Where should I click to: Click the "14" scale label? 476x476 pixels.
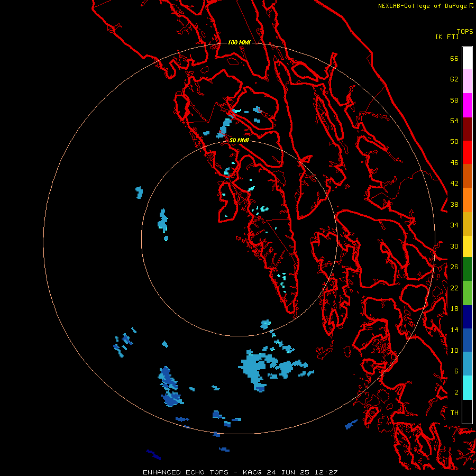point(454,329)
